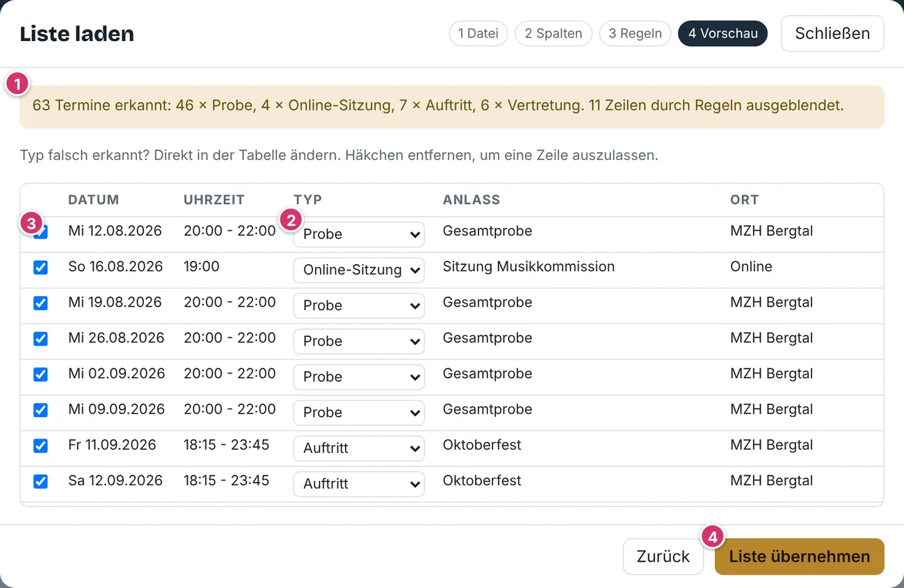Switch to step 2 Spalten
Screen dimensions: 904x588
point(554,33)
